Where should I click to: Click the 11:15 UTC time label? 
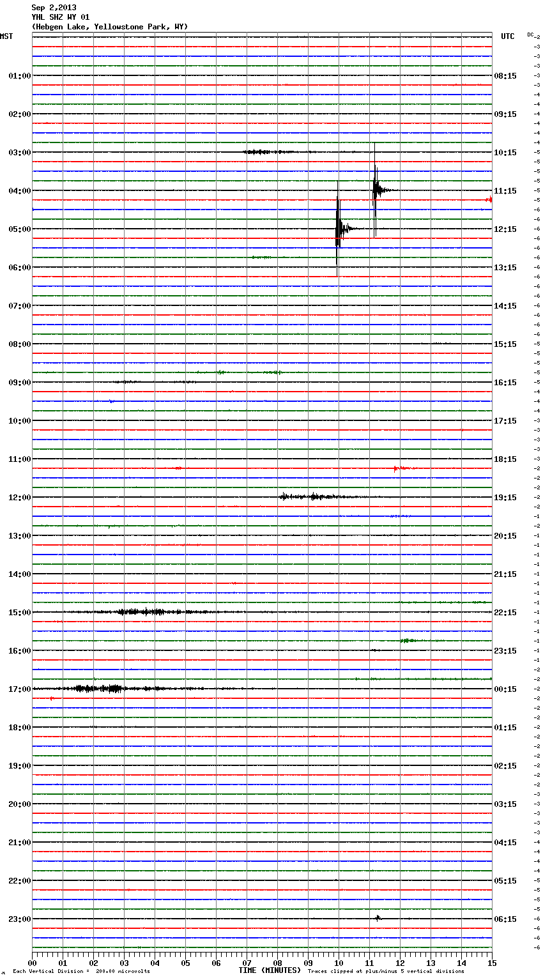(x=505, y=191)
